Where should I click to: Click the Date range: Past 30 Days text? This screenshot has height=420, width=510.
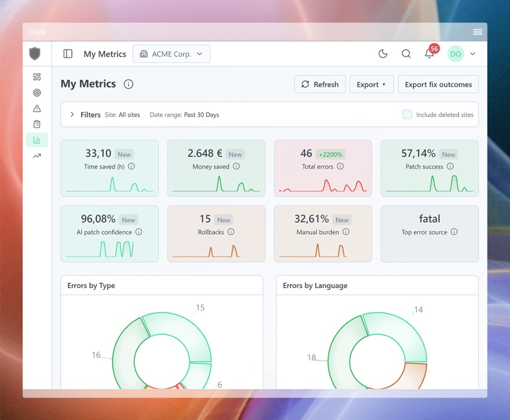click(x=184, y=115)
